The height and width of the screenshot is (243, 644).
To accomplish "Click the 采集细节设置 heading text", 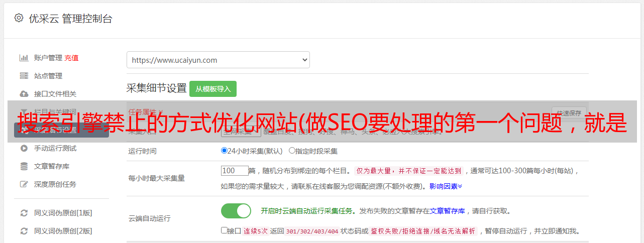I will (157, 88).
